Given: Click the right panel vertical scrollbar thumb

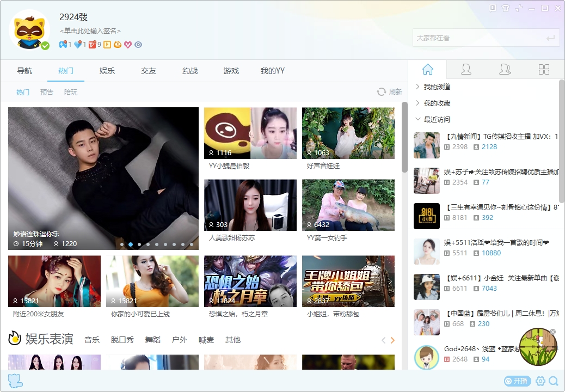Looking at the screenshot, I should tap(561, 141).
